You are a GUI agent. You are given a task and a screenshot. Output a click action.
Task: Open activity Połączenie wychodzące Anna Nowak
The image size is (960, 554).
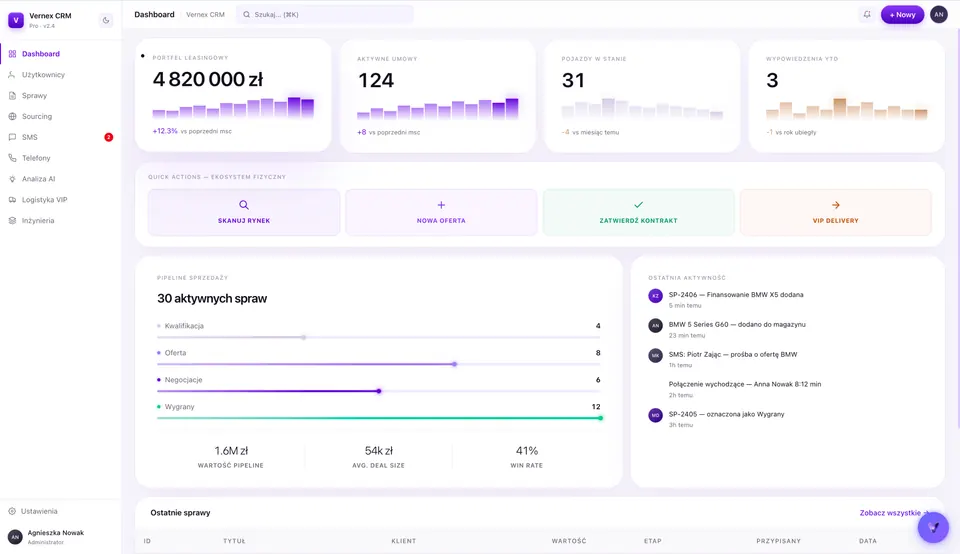[x=787, y=389]
